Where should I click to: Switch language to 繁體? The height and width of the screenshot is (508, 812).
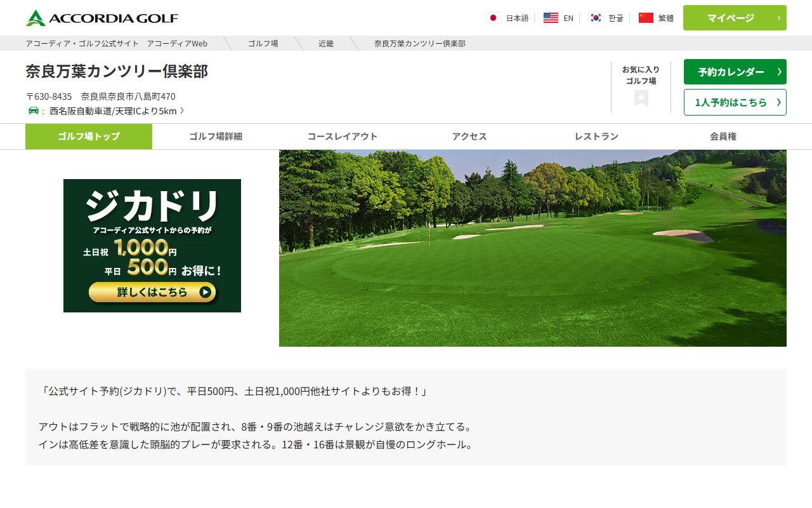(666, 18)
